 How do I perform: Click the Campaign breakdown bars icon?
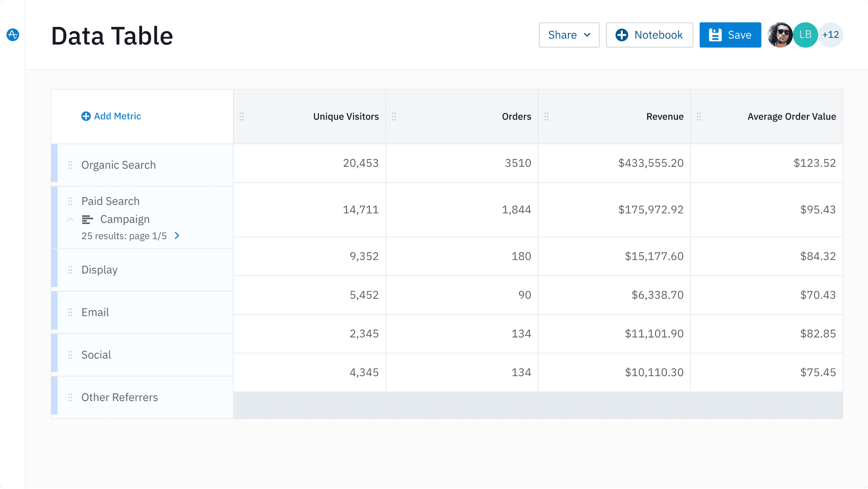(x=87, y=220)
